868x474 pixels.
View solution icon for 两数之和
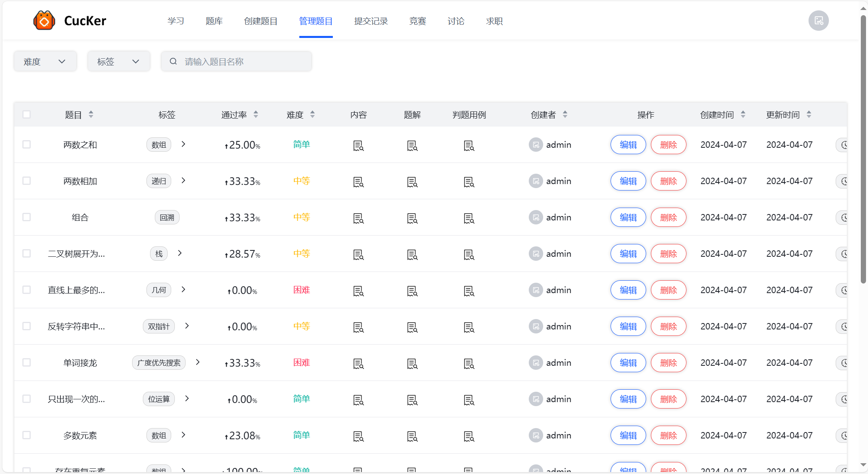click(412, 145)
